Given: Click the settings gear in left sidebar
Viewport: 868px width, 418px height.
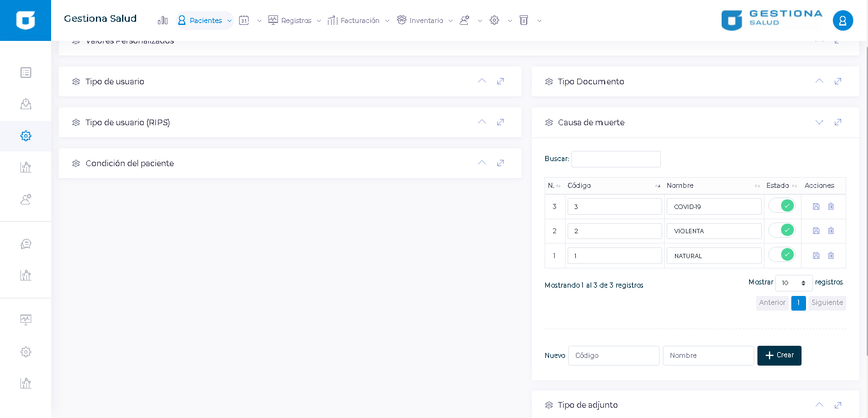Looking at the screenshot, I should tap(26, 135).
